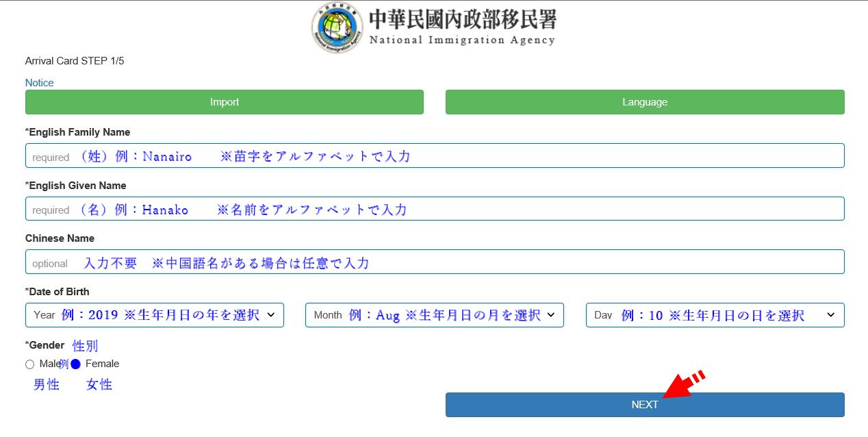868x437 pixels.
Task: Open the Language selection button
Action: point(644,102)
